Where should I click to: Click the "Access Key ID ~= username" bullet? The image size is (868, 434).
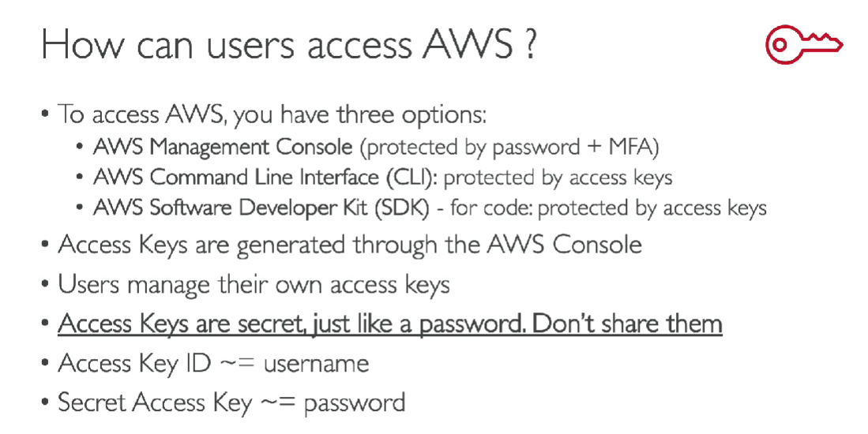tap(213, 363)
